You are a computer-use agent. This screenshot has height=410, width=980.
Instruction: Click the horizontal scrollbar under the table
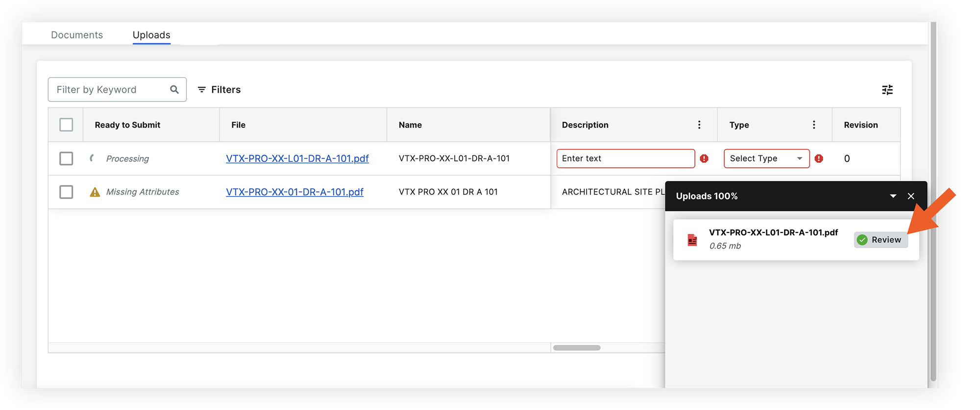click(576, 348)
